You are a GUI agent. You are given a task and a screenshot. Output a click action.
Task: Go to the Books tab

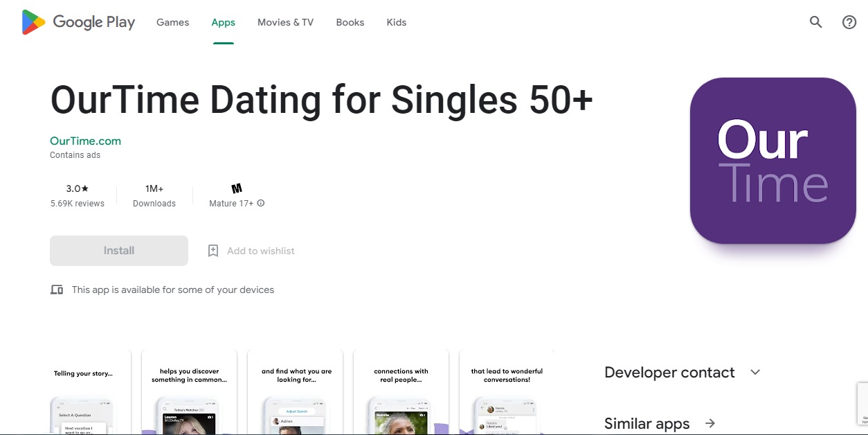pos(350,22)
